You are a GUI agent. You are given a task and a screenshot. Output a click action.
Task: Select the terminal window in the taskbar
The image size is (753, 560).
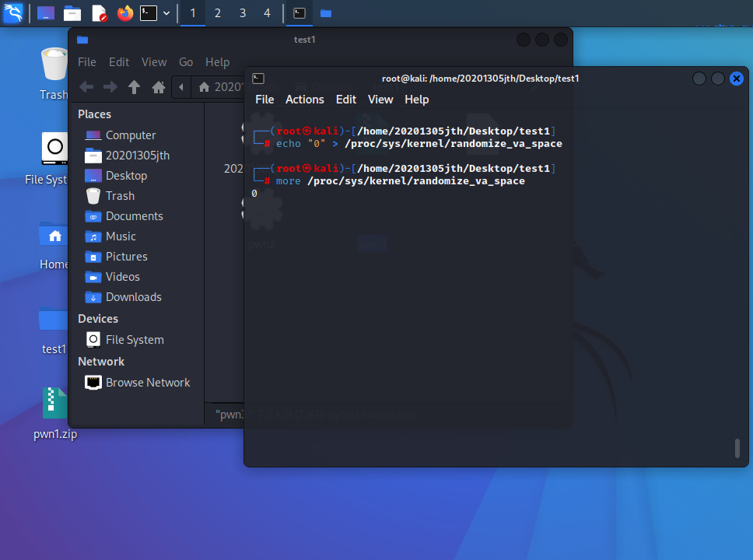pos(299,13)
